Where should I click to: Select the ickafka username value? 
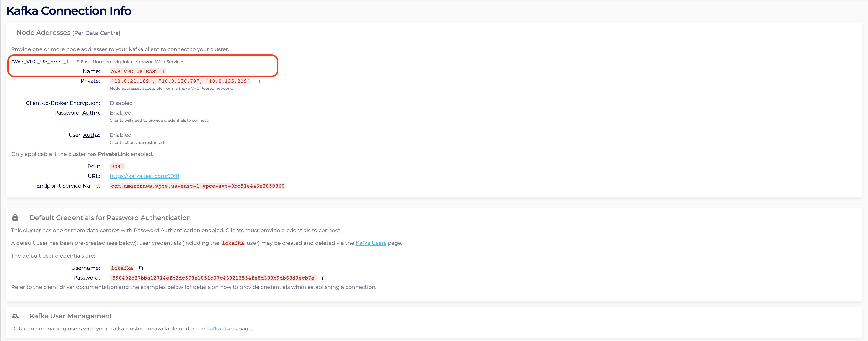coord(122,268)
